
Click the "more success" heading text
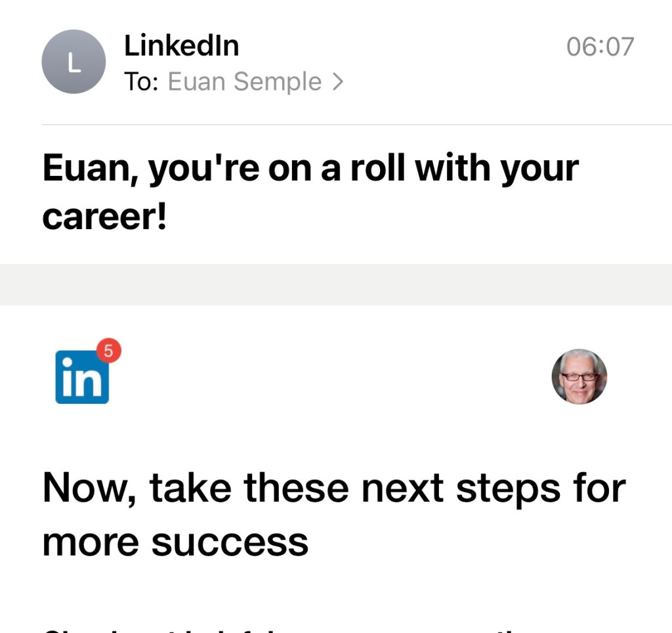coord(175,542)
